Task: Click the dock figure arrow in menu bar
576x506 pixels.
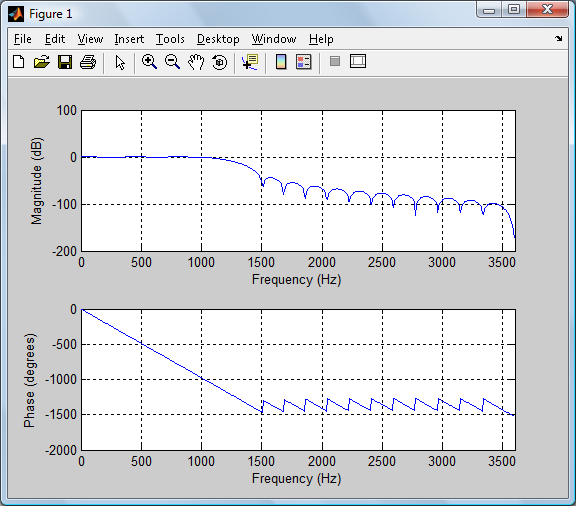Action: 559,38
